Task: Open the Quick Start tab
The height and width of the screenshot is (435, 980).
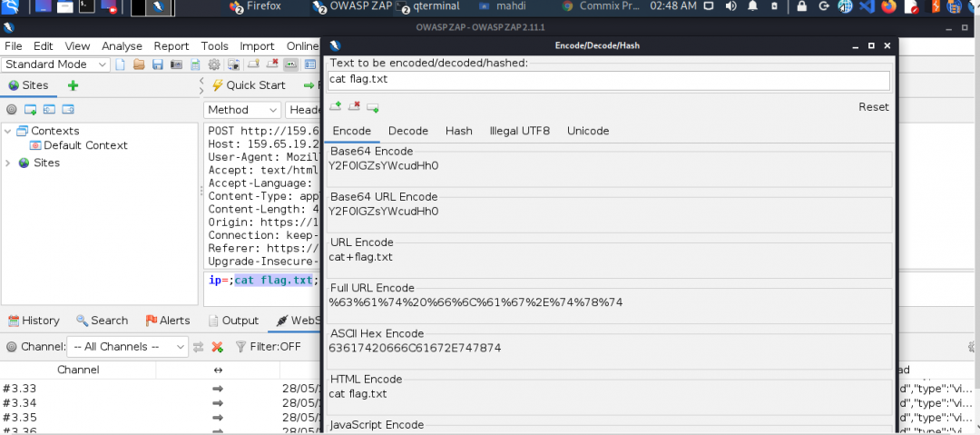Action: click(249, 85)
